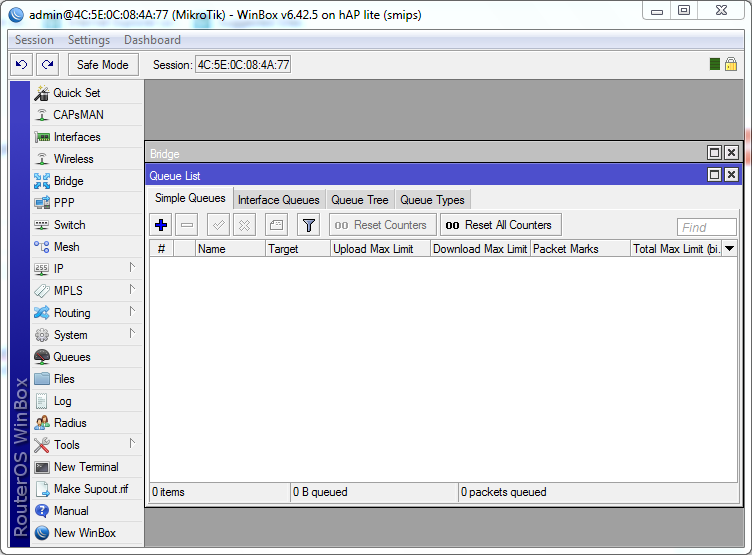Expand the System submenu arrow
Viewport: 752px width, 555px height.
(132, 333)
